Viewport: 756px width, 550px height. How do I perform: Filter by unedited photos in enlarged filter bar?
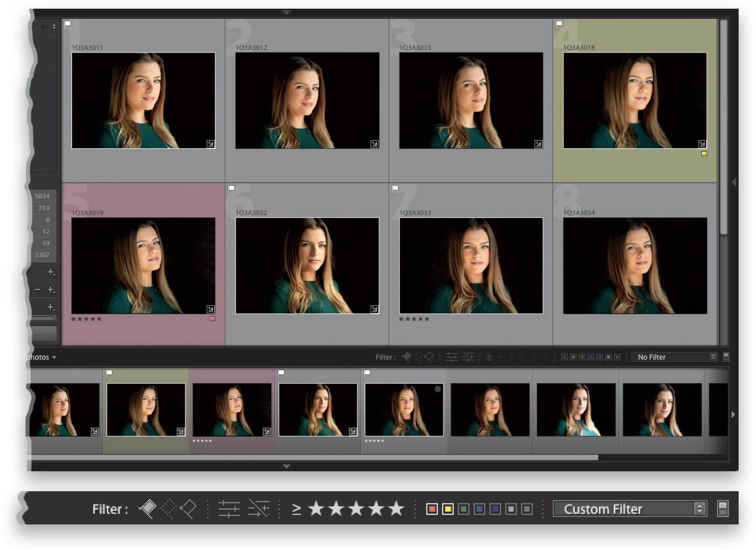pyautogui.click(x=258, y=509)
